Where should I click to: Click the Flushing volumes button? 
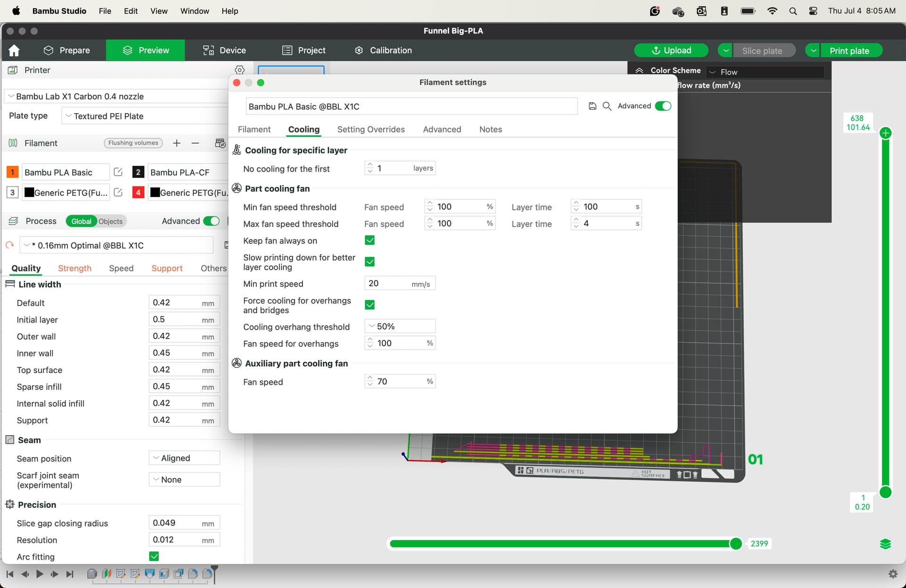[x=133, y=143]
